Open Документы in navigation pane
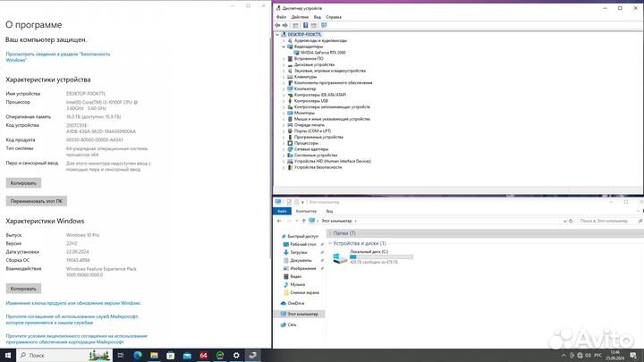Image resolution: width=644 pixels, height=362 pixels. [301, 261]
